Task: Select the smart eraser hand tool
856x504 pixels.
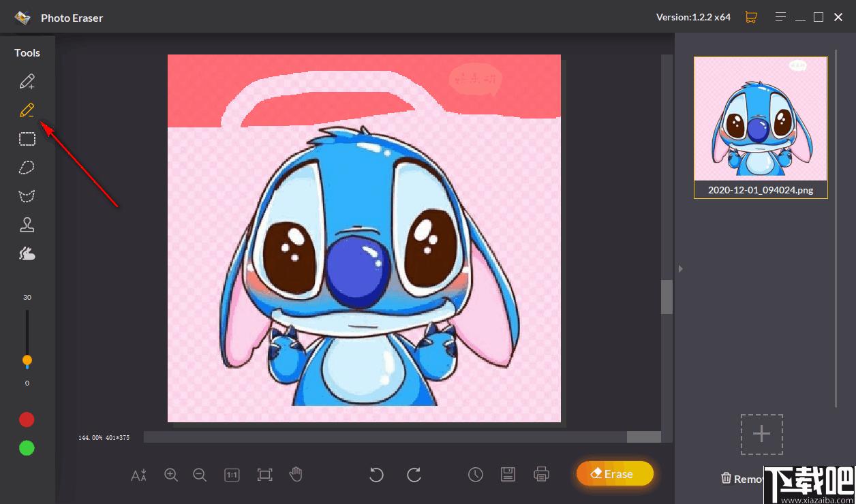Action: [27, 253]
